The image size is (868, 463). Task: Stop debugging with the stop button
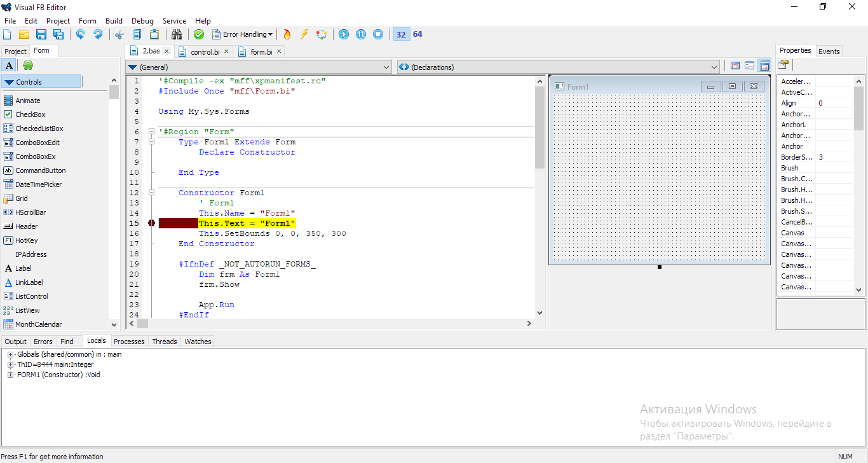tap(378, 34)
